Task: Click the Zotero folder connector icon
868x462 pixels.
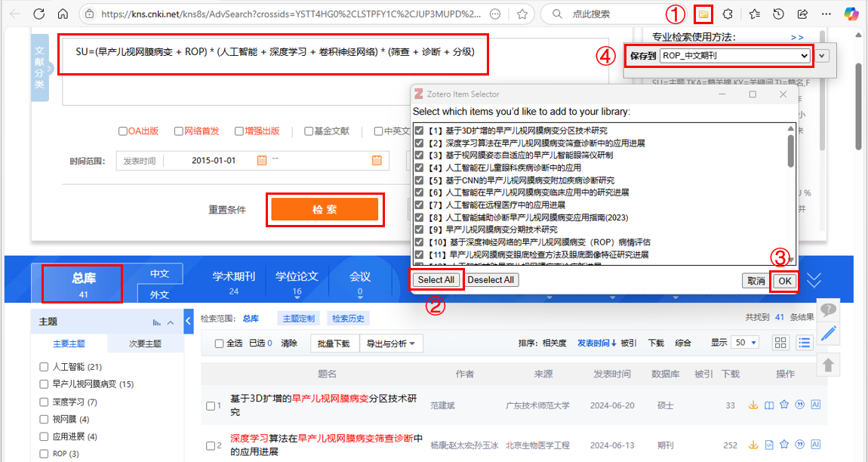Action: click(703, 14)
